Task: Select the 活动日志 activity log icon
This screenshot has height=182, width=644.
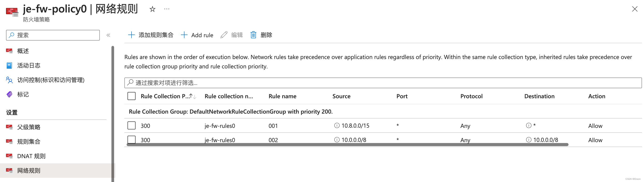Action: [x=9, y=65]
